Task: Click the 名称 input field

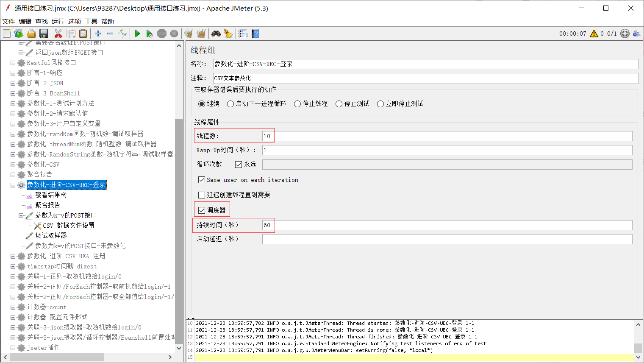Action: [425, 64]
